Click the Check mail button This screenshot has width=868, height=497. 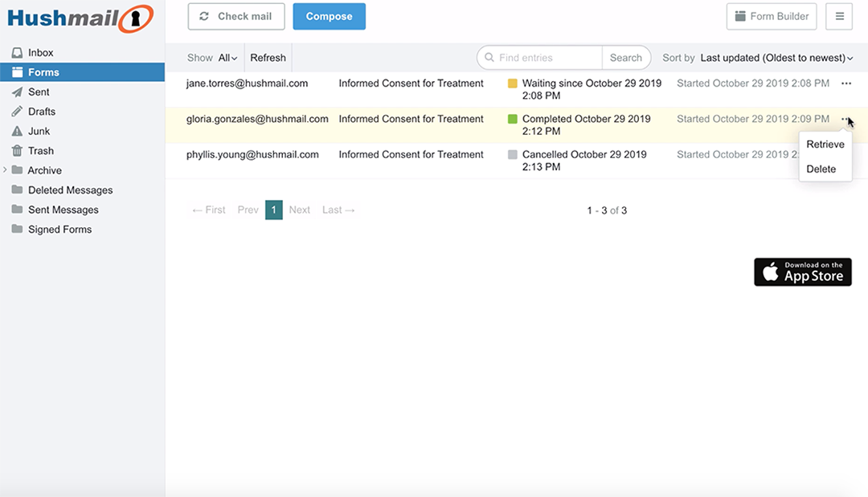point(236,17)
